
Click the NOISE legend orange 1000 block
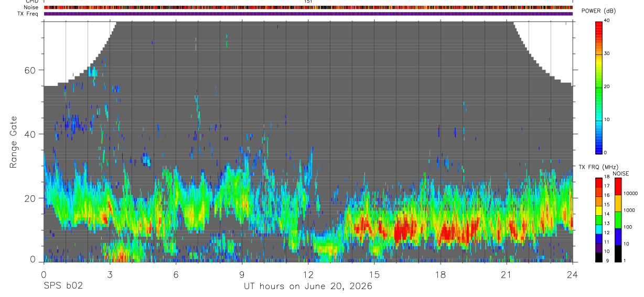tap(618, 203)
